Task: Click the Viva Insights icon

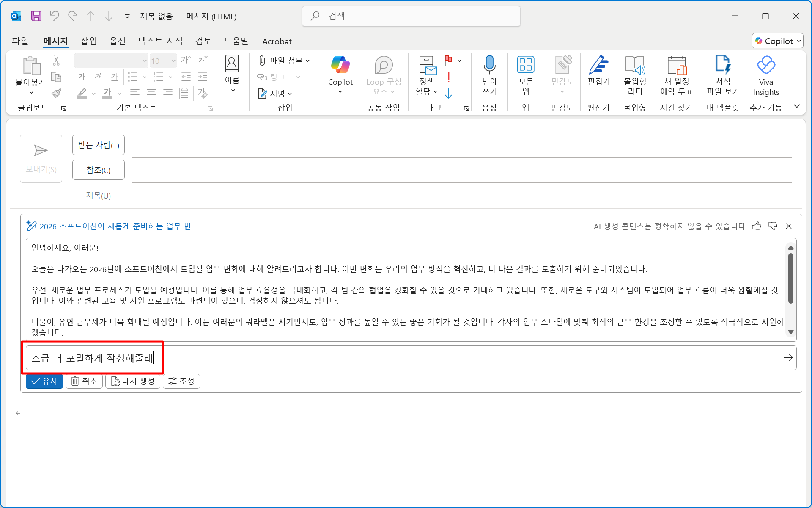Action: click(x=765, y=65)
